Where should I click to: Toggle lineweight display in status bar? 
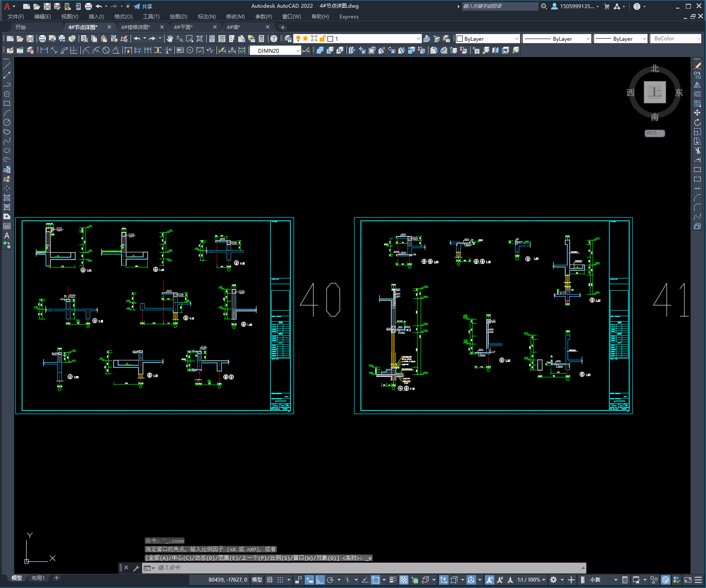(x=393, y=580)
